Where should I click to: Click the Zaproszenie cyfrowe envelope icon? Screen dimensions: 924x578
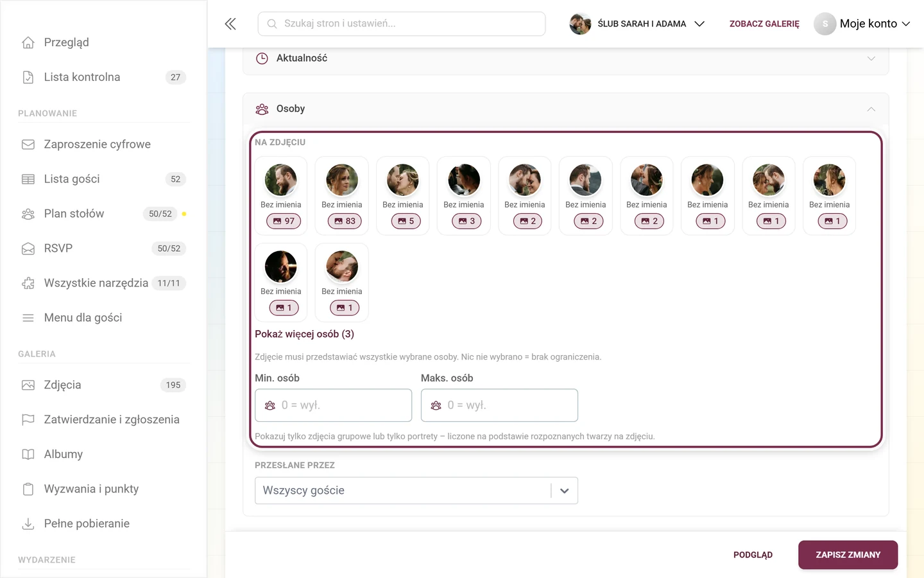coord(28,144)
